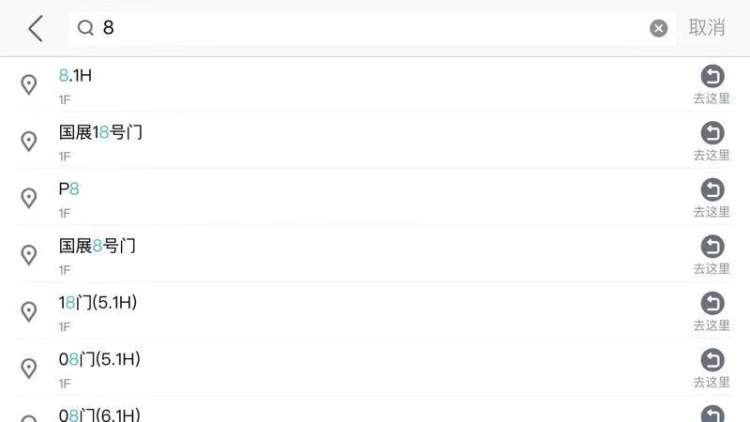Select the 8.1H search result
This screenshot has width=750, height=422.
click(x=375, y=84)
